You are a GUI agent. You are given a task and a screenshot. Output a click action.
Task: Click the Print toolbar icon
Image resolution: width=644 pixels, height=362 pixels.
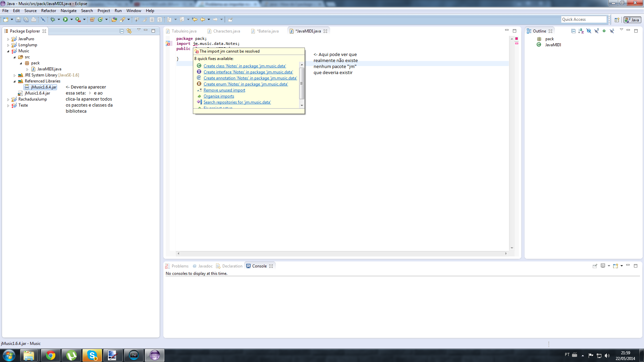34,20
